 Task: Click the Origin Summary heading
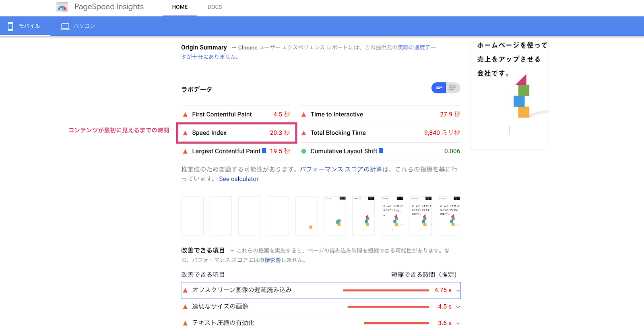pyautogui.click(x=204, y=47)
